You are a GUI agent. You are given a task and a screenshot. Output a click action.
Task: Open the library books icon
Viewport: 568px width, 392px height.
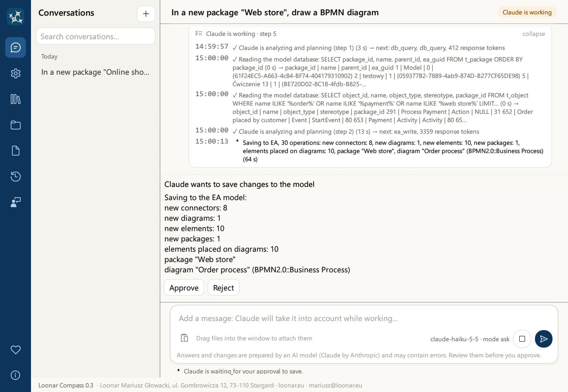point(15,99)
